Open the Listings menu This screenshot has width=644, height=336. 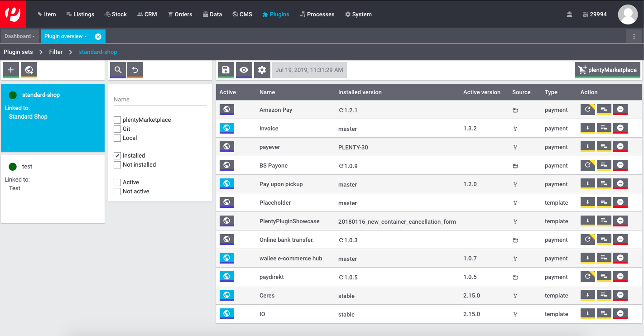pos(80,14)
